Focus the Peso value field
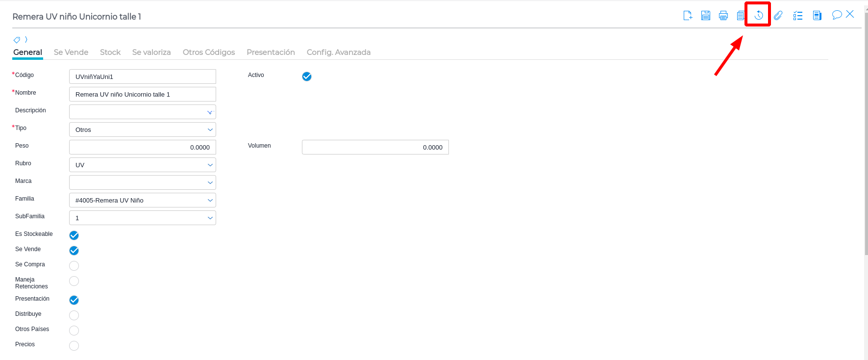 coord(143,147)
